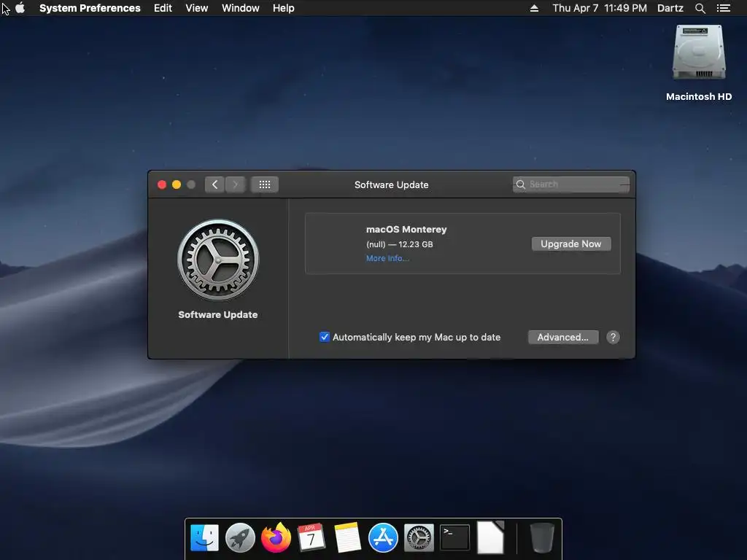The width and height of the screenshot is (747, 560).
Task: Click the (null) — 12.23 GB text
Action: [399, 244]
